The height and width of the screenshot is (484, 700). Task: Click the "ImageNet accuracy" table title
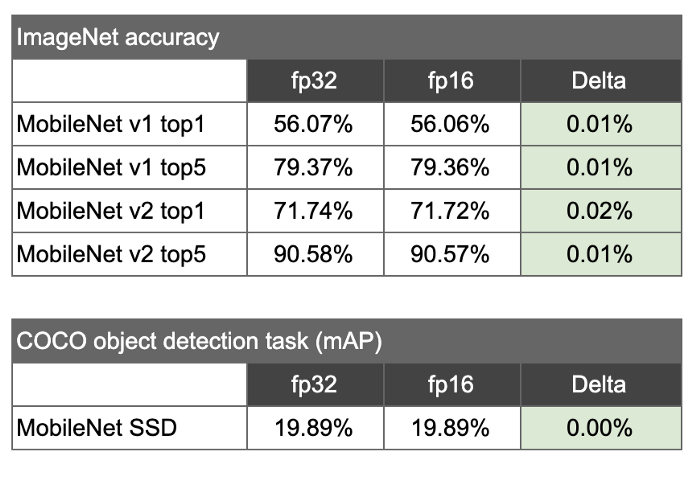(x=118, y=39)
